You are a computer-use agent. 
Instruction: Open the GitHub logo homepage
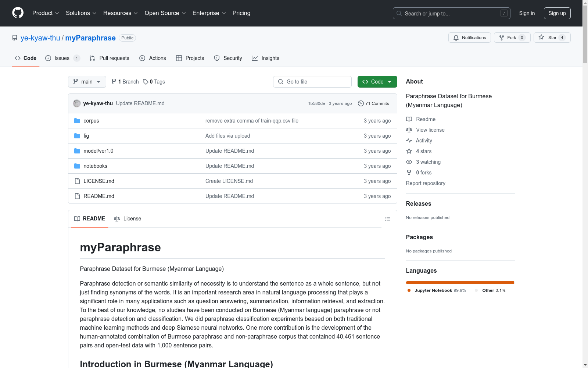coord(18,13)
